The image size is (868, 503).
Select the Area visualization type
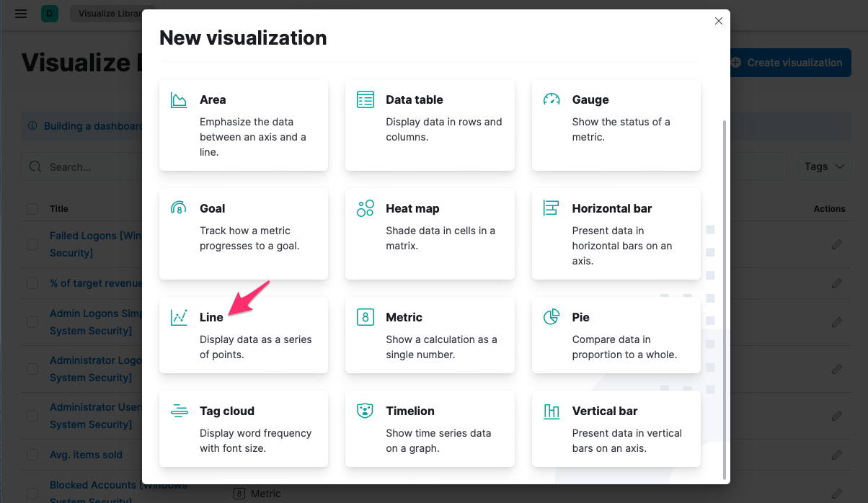[x=243, y=125]
